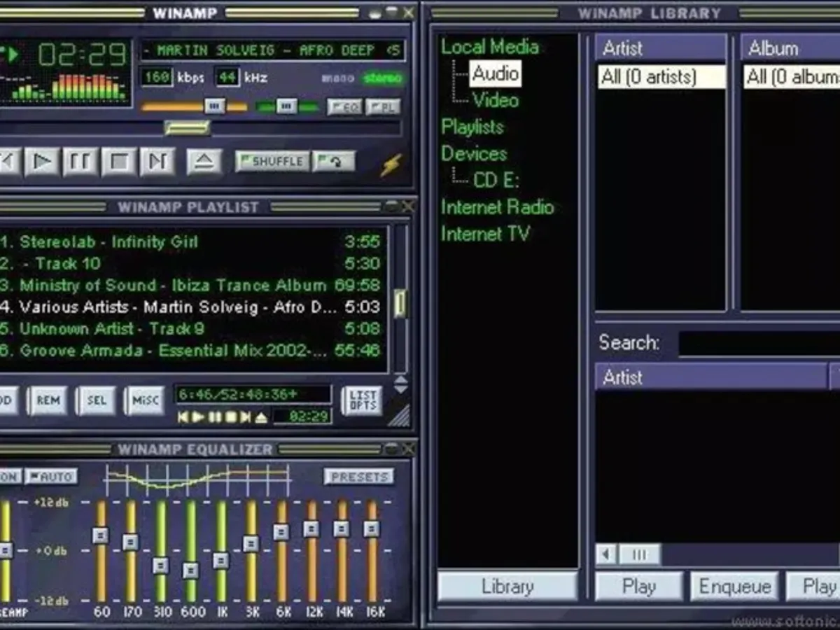Start playback with the main Winamp play button

43,162
